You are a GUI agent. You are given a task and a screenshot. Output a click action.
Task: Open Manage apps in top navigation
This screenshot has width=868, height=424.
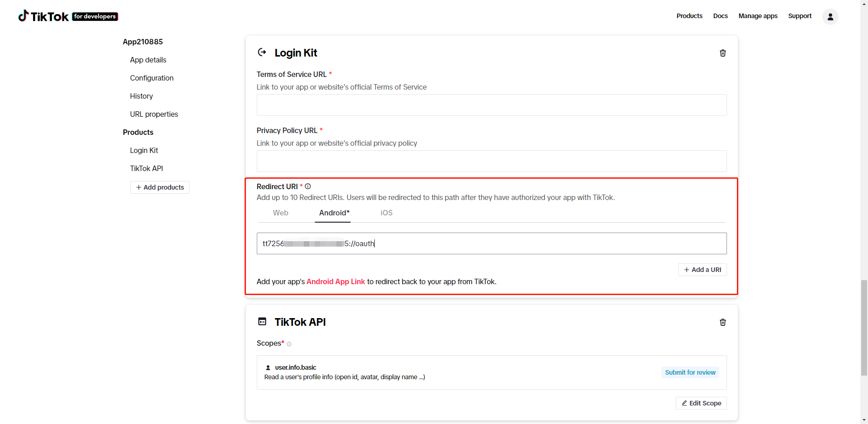[x=758, y=16]
